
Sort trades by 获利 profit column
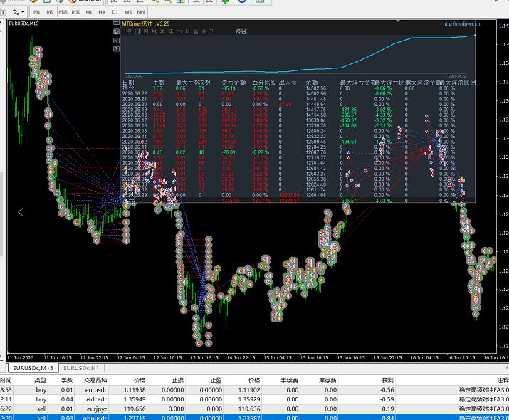tap(387, 380)
